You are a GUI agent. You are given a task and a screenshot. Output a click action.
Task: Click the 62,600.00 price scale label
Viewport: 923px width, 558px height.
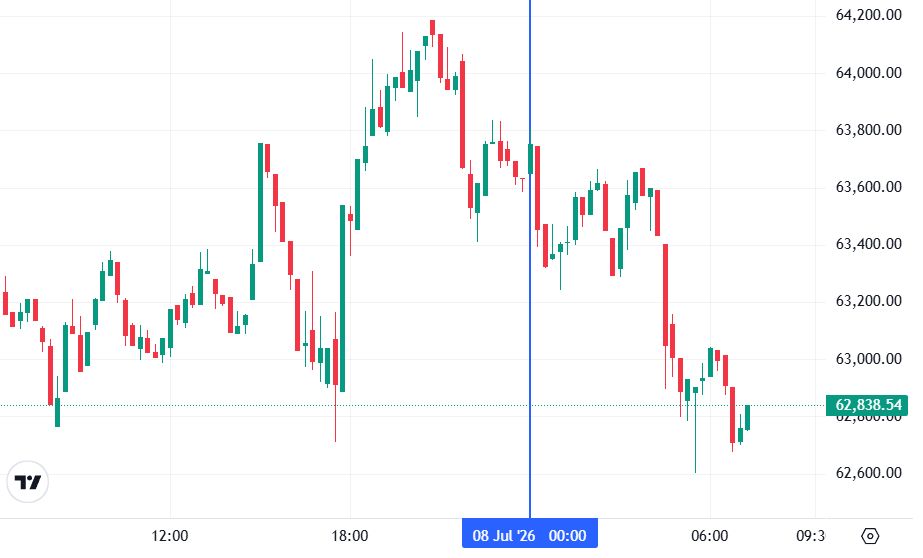click(868, 473)
